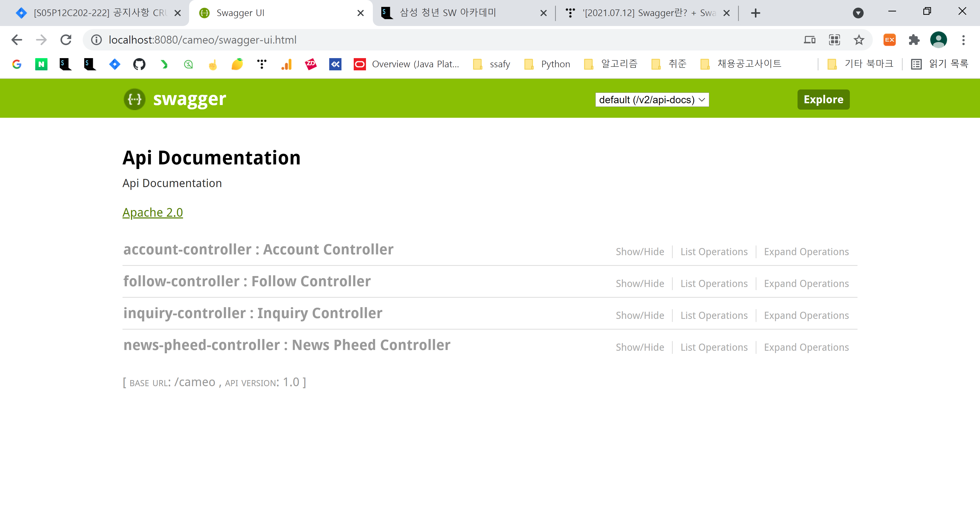Open the Apache 2.0 license link

pos(153,213)
